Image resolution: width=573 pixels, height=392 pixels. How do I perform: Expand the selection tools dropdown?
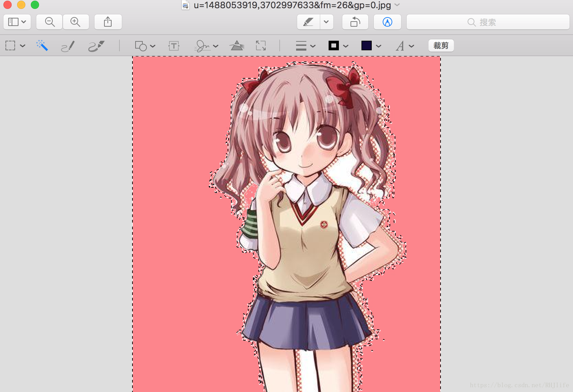[x=23, y=46]
